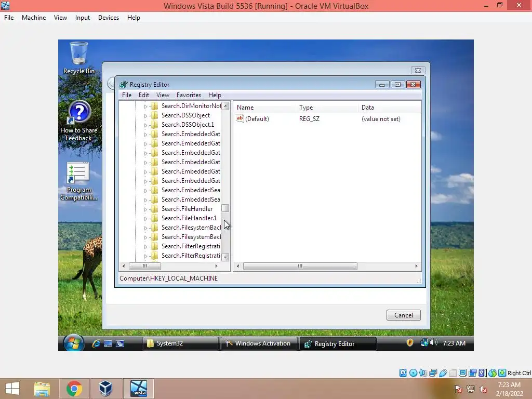
Task: Select the Search.FileHandler.1 tree key
Action: tap(189, 218)
